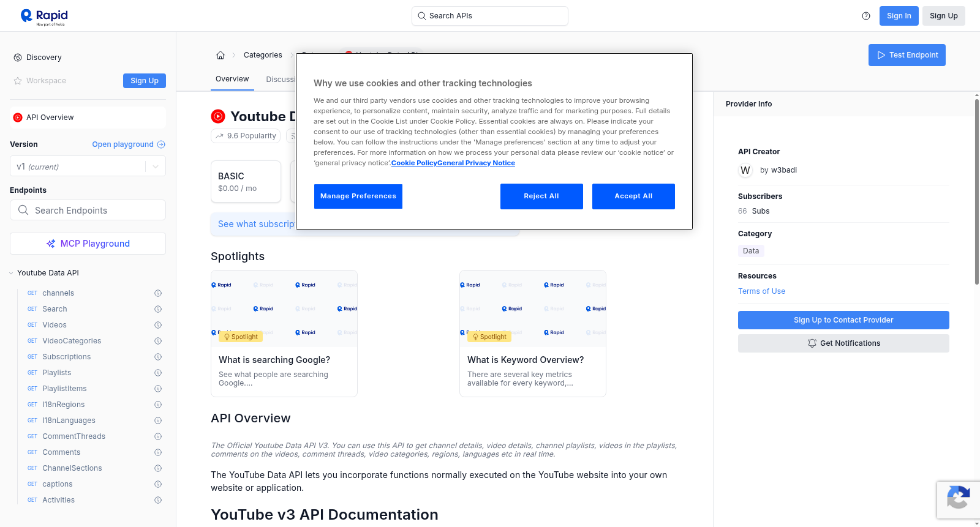Click the w3badi creator avatar
This screenshot has width=980, height=527.
pos(745,170)
